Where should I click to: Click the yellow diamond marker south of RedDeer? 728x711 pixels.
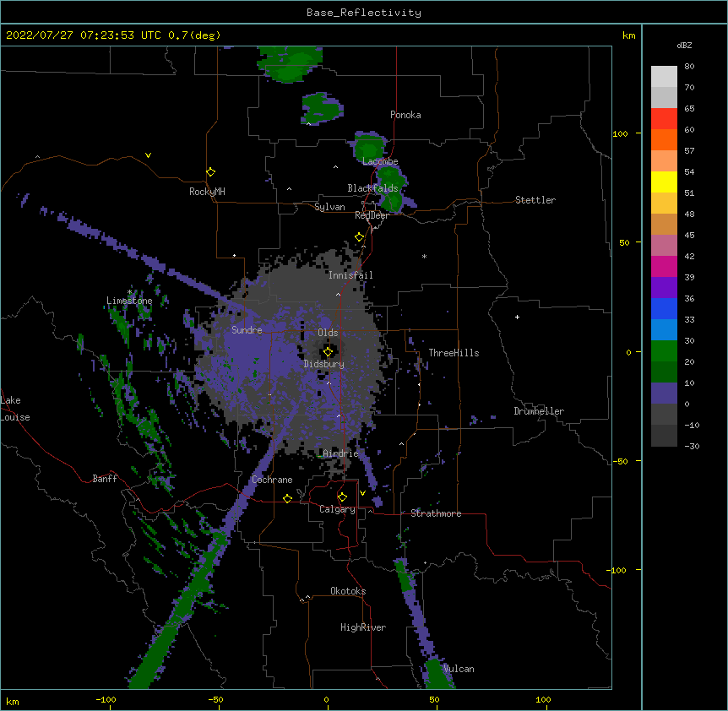[x=360, y=237]
